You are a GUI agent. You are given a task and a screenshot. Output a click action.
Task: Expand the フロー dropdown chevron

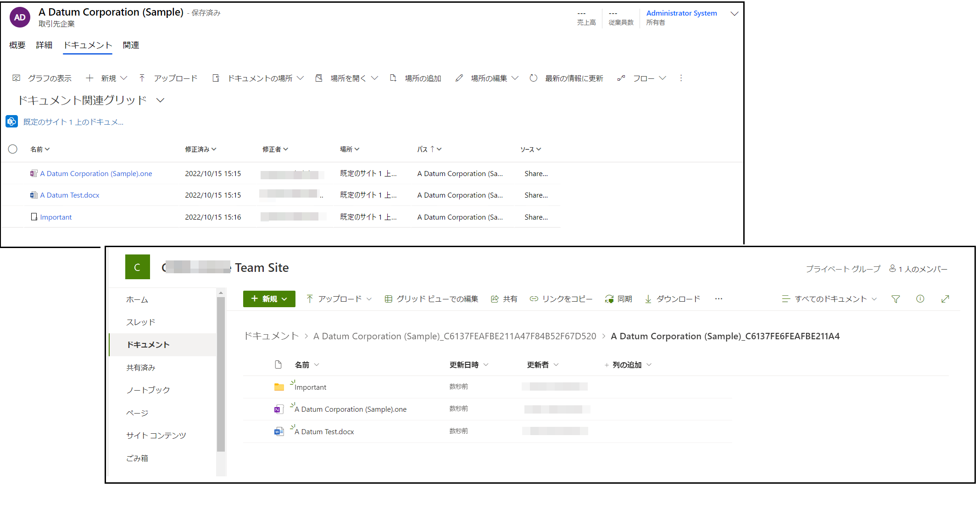[662, 78]
